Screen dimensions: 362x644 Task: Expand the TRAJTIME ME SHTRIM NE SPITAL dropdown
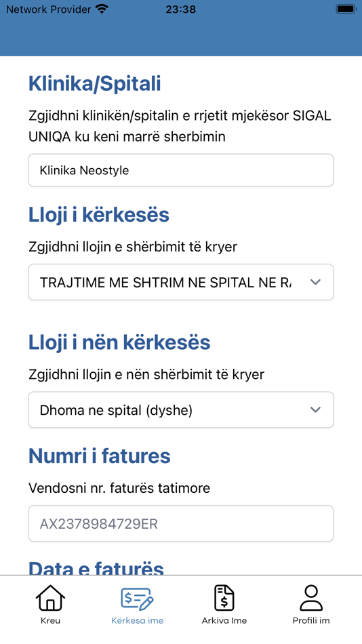click(181, 282)
